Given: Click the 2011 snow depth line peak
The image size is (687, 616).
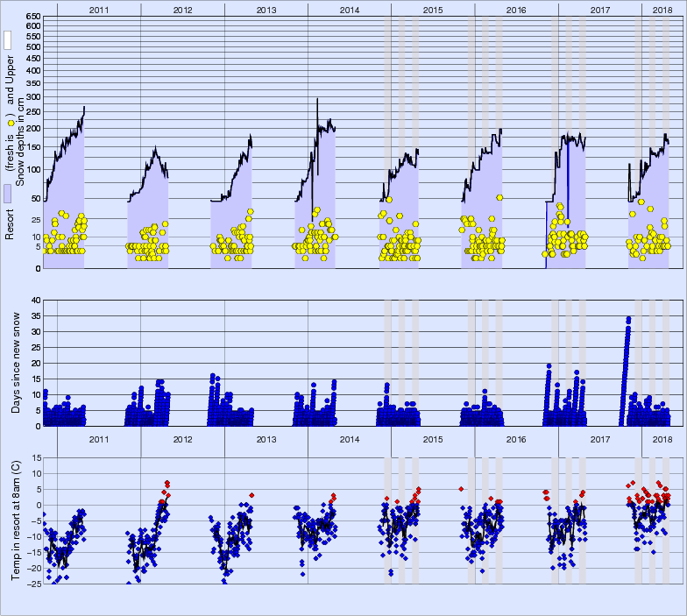Looking at the screenshot, I should (x=84, y=107).
